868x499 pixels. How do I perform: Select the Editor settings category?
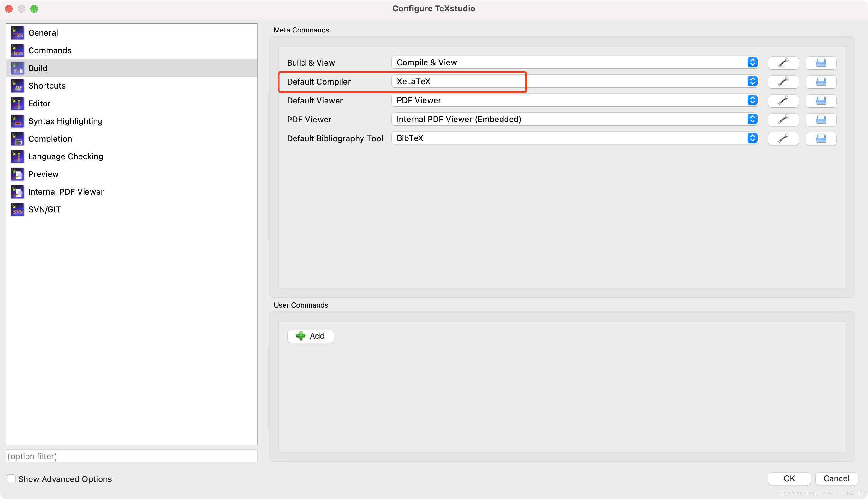point(39,103)
